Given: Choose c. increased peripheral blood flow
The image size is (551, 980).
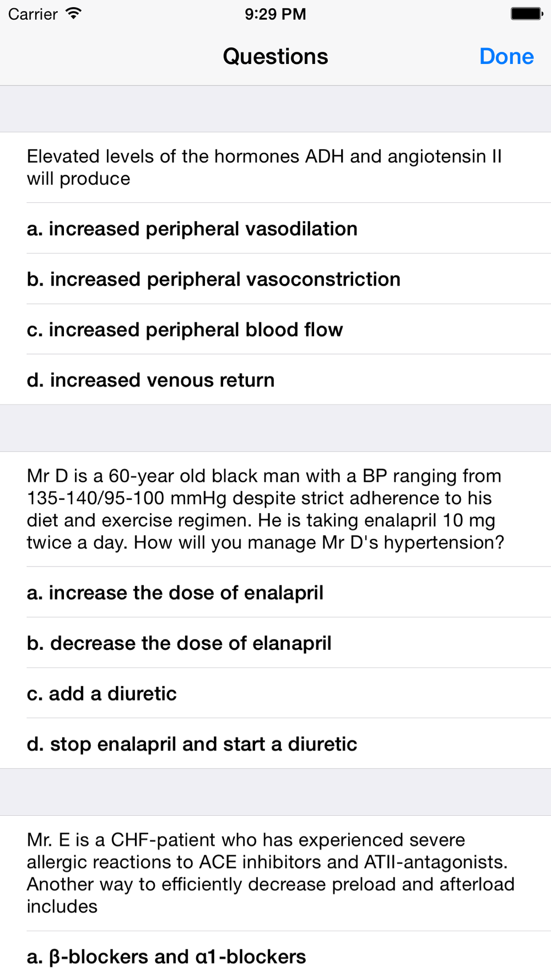Looking at the screenshot, I should (275, 329).
